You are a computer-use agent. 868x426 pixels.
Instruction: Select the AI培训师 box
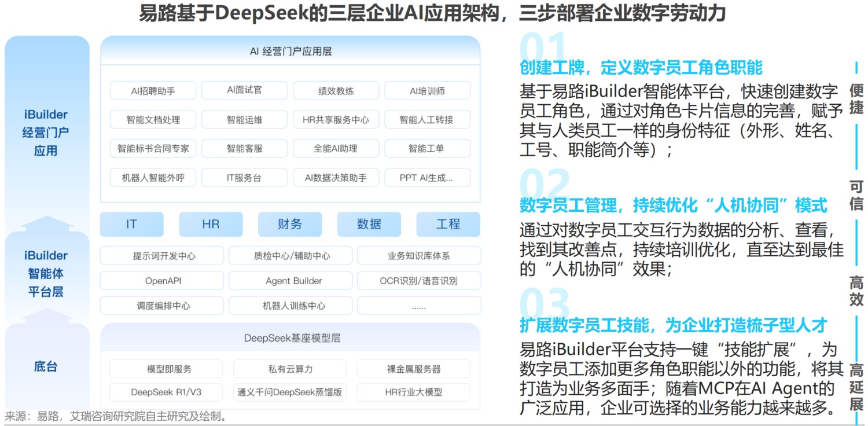[x=427, y=91]
